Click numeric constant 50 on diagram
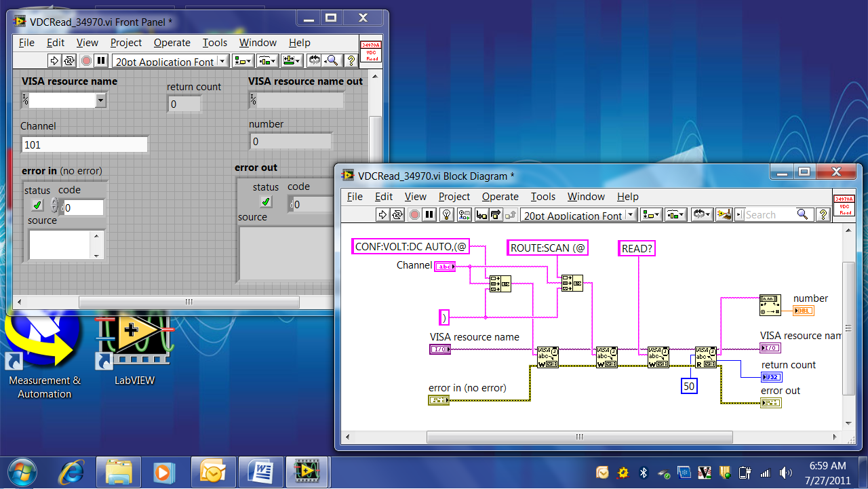 click(x=689, y=386)
